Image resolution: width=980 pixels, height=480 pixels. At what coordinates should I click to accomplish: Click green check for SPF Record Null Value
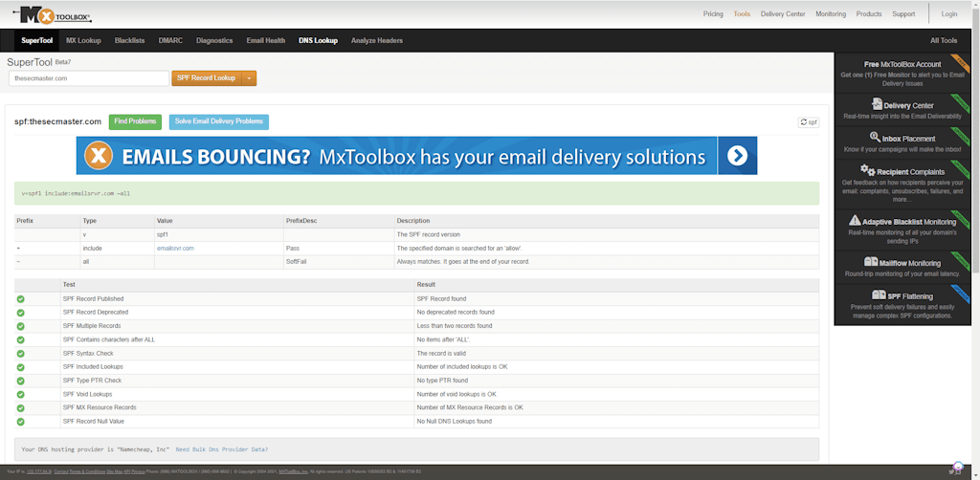(x=21, y=422)
